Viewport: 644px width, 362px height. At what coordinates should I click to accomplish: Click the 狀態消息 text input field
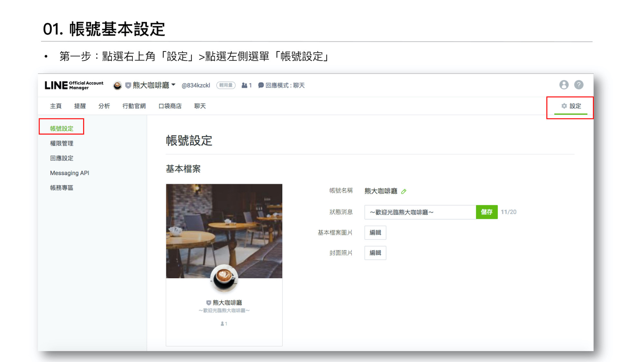[x=420, y=212]
